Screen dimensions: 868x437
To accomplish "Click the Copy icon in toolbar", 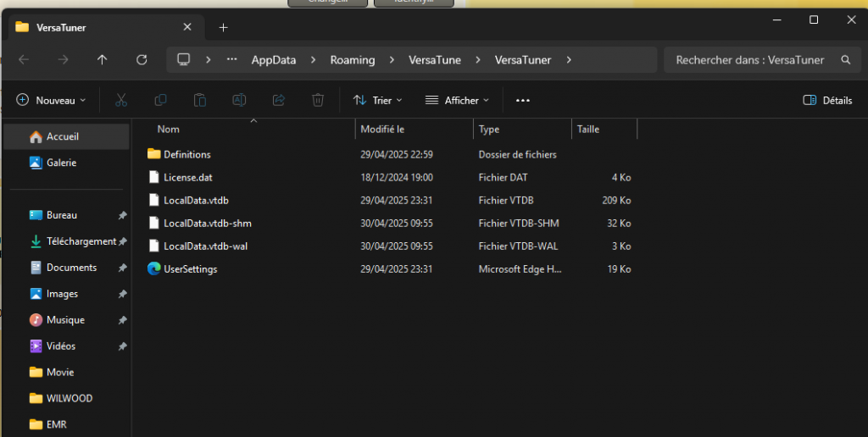I will click(160, 100).
